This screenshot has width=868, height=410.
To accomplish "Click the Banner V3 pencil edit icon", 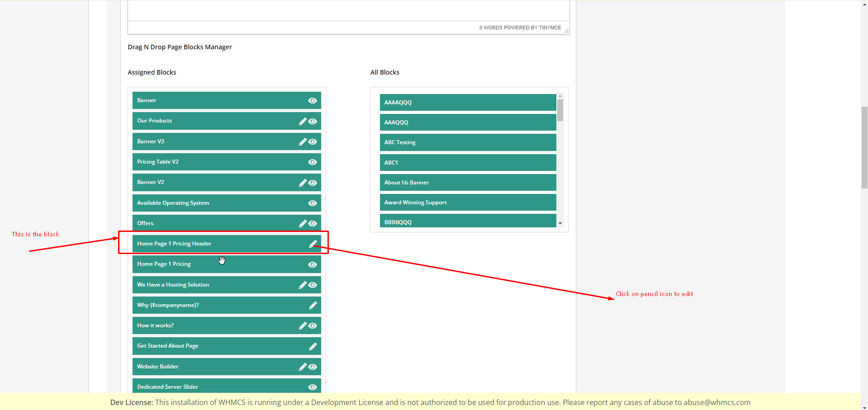I will (x=303, y=142).
